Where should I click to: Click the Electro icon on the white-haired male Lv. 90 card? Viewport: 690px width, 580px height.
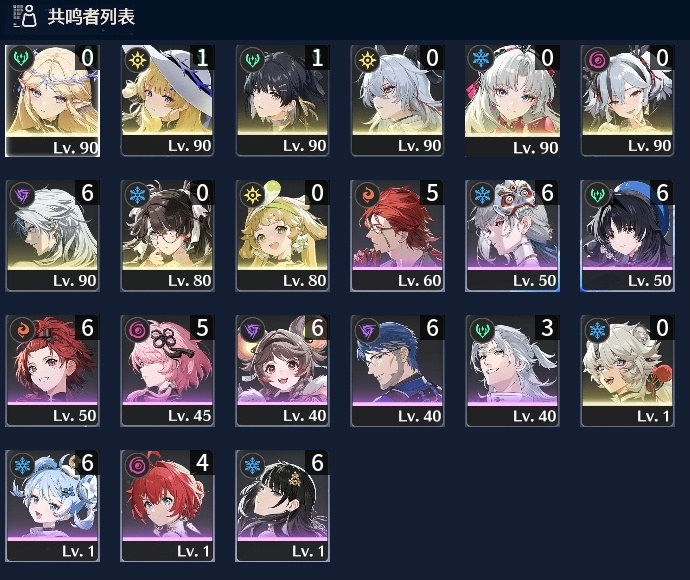pos(22,195)
